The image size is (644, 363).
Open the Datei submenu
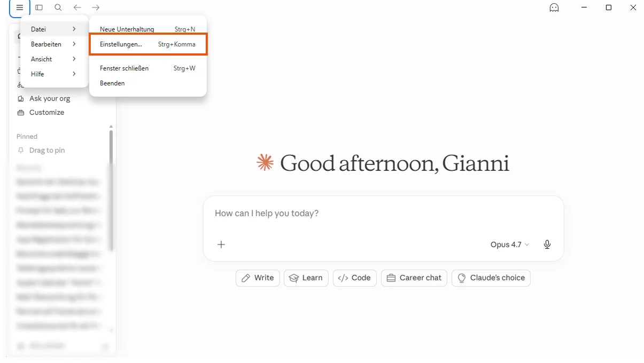(54, 29)
